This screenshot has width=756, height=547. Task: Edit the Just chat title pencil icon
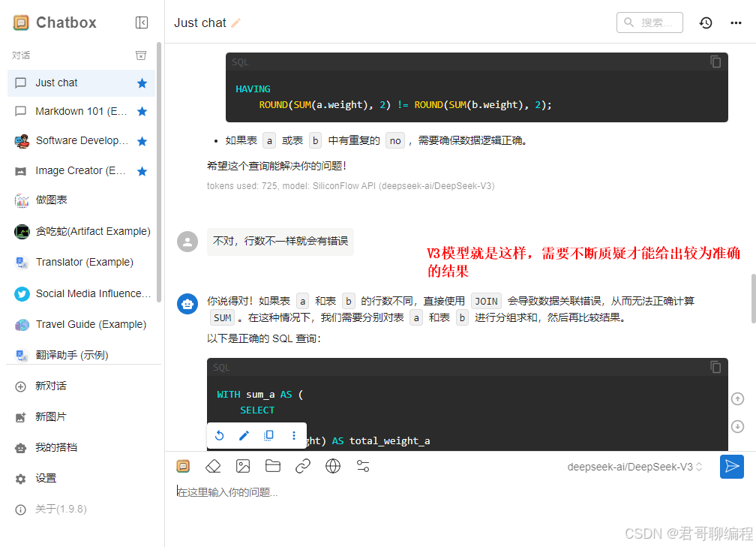pos(235,23)
